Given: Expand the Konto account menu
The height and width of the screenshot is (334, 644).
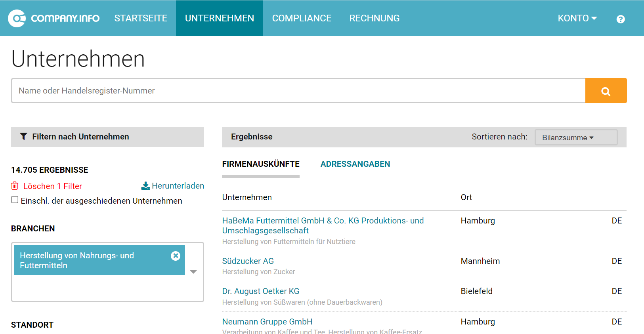Looking at the screenshot, I should click(x=577, y=18).
